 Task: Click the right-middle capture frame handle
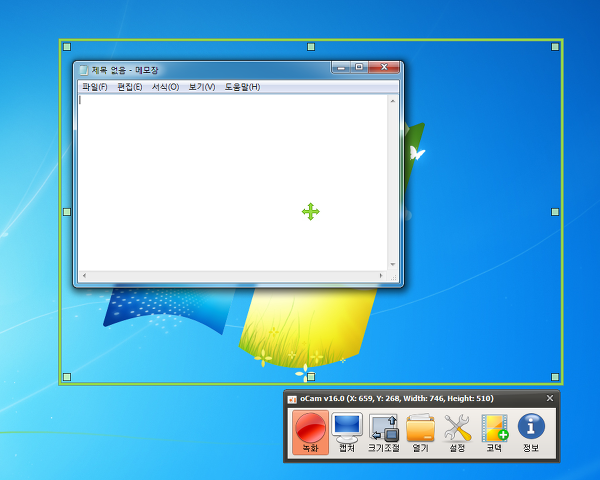tap(555, 212)
